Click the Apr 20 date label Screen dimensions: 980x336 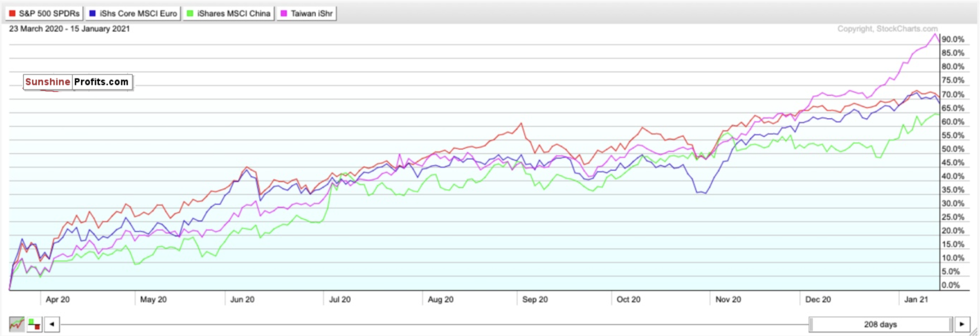point(58,299)
